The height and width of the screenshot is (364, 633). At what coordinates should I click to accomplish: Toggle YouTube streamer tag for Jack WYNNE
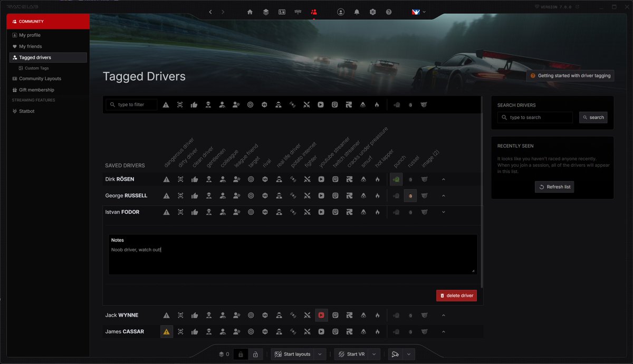(x=321, y=315)
